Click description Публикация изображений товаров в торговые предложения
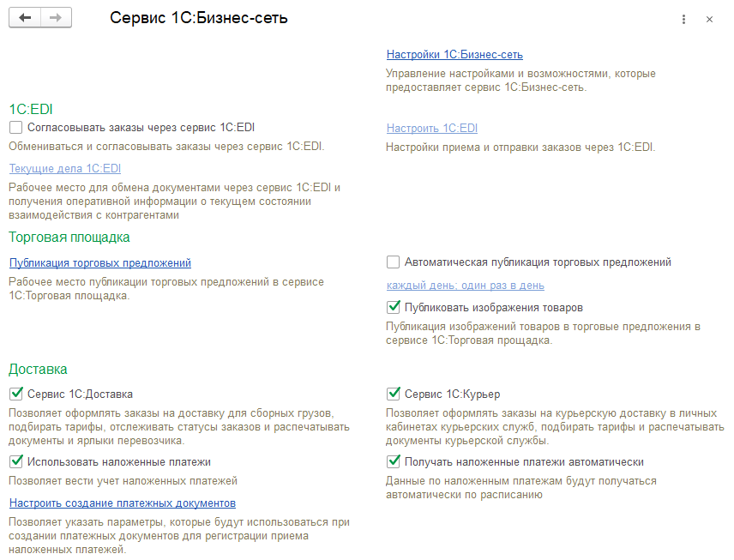This screenshot has width=734, height=560. click(543, 334)
